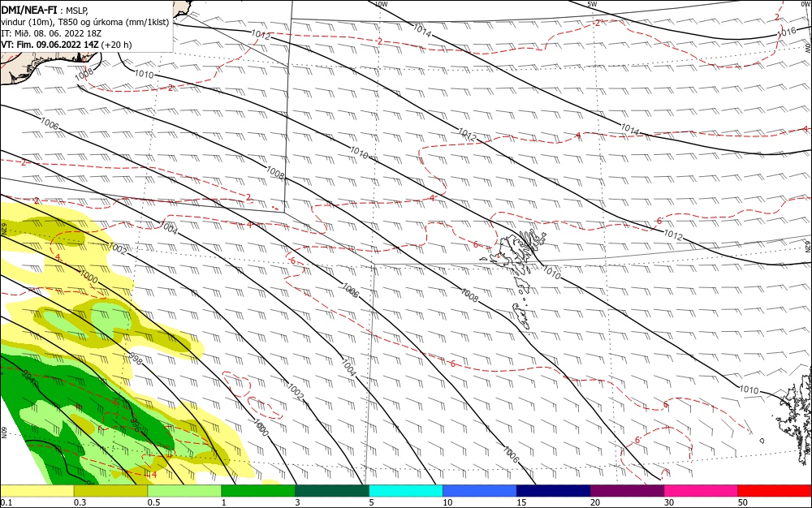Click the legend value '15'

521,502
